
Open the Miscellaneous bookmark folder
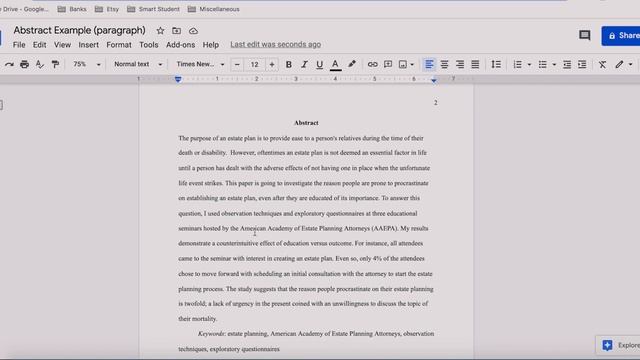pos(213,9)
